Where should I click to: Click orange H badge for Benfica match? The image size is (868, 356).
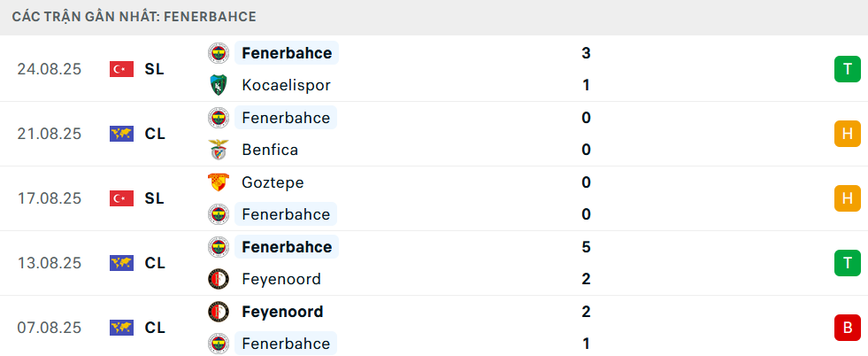(x=847, y=134)
